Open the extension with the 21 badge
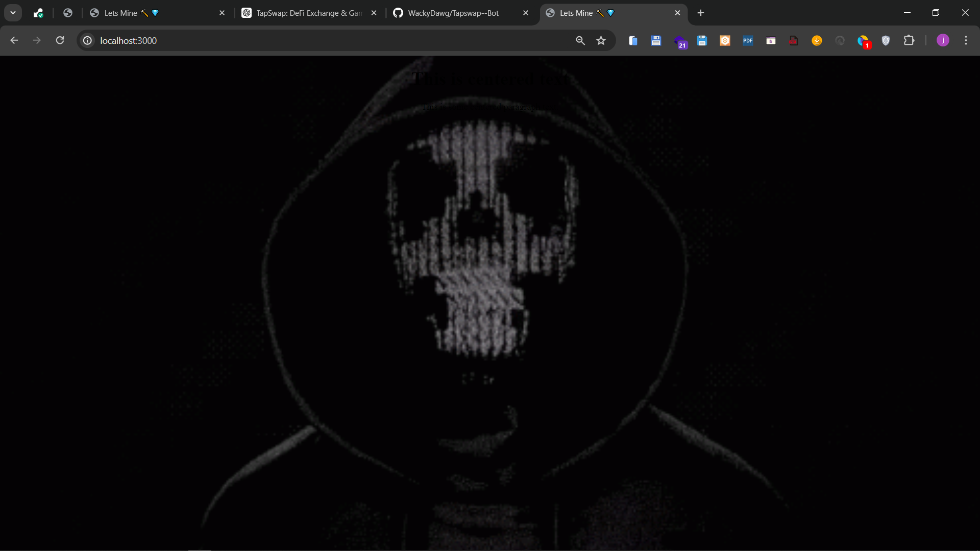Screen dimensions: 980x551 pyautogui.click(x=680, y=41)
